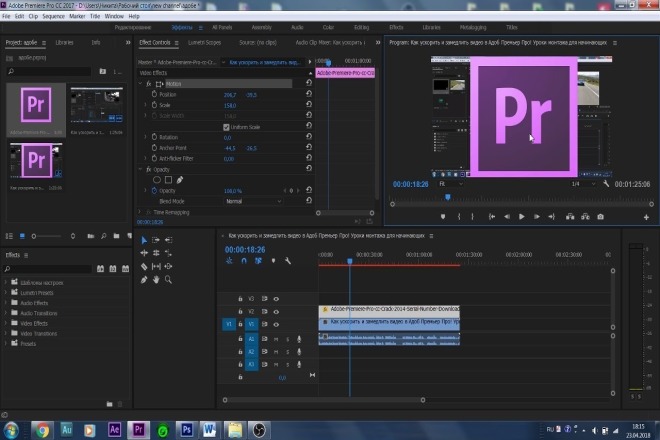Toggle V2 track output eye
Screen dimensions: 660x440
pyautogui.click(x=276, y=312)
